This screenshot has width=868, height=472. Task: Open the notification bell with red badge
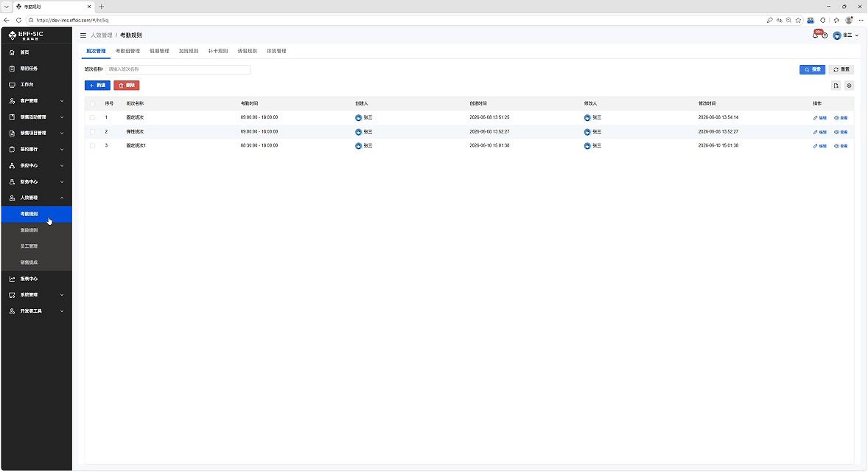816,35
